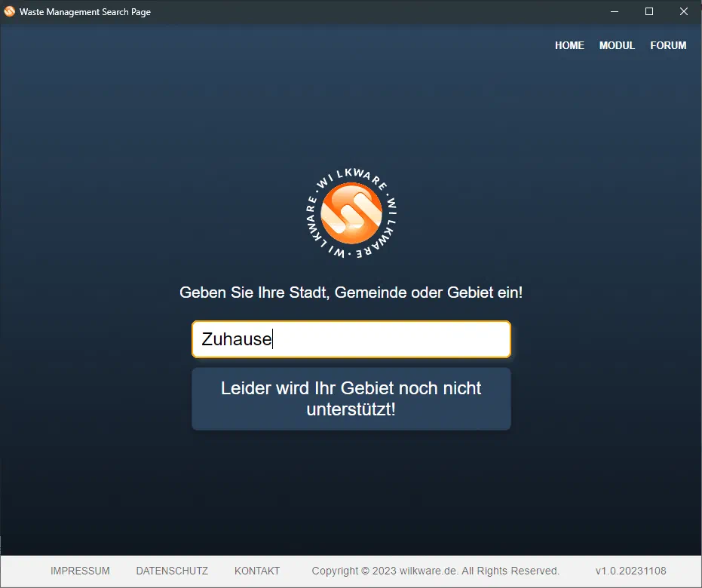Click the window title 'Waste Management Search Page'
Image resolution: width=702 pixels, height=588 pixels.
(x=85, y=12)
